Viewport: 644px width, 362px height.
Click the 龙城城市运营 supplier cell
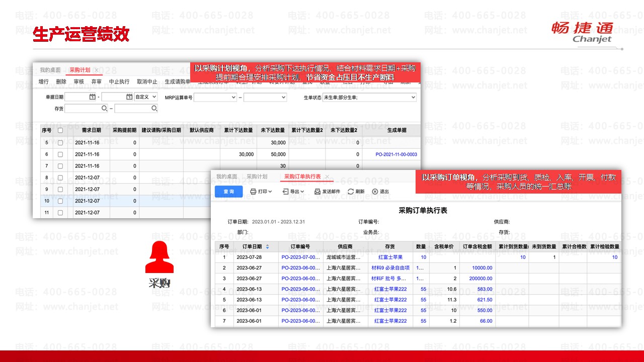pyautogui.click(x=345, y=257)
